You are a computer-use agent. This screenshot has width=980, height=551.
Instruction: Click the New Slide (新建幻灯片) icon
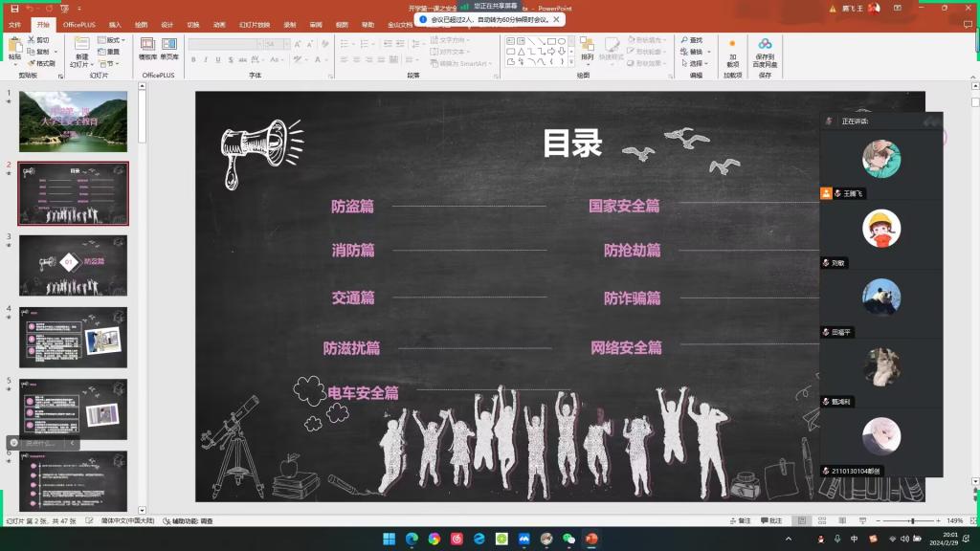(x=81, y=50)
